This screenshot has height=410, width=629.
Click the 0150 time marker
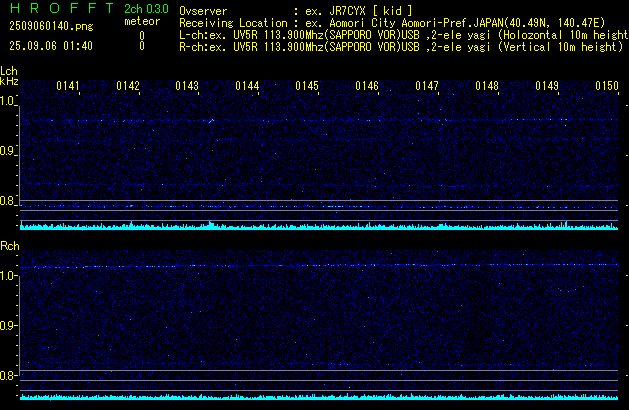pyautogui.click(x=607, y=86)
